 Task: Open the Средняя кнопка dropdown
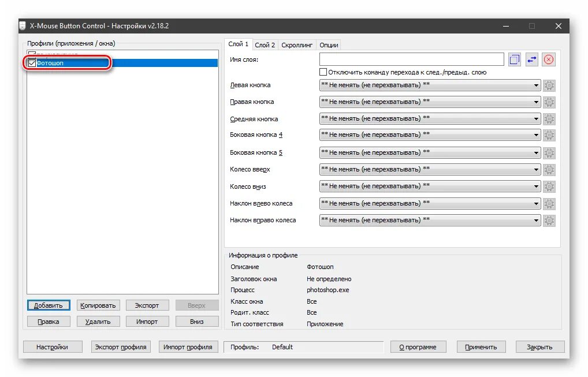pos(430,118)
